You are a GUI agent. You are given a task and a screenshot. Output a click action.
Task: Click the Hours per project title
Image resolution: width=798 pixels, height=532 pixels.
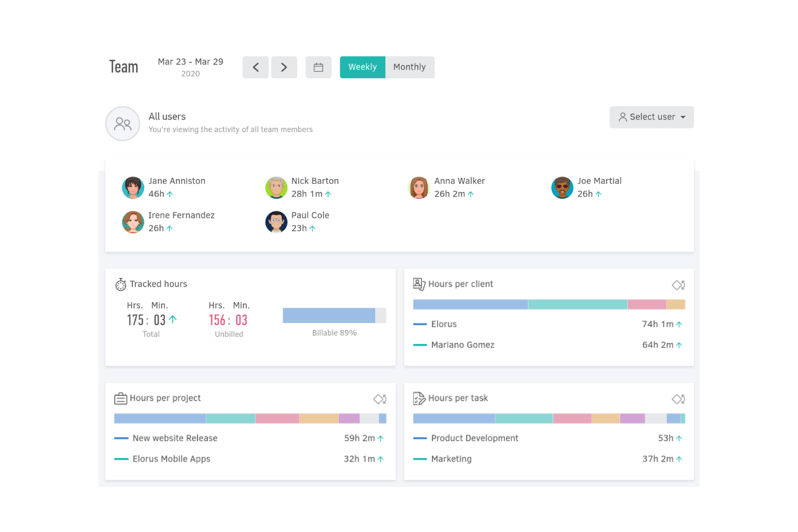pyautogui.click(x=165, y=398)
